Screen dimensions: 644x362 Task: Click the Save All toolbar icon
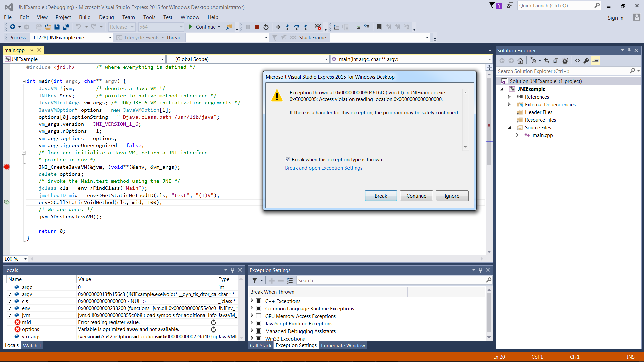pos(66,27)
